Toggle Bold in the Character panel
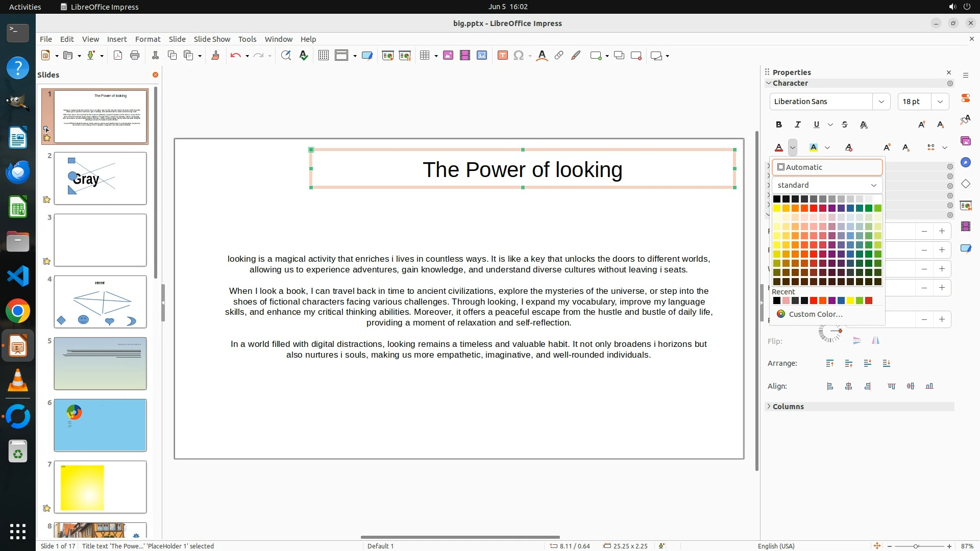The image size is (980, 551). (778, 124)
